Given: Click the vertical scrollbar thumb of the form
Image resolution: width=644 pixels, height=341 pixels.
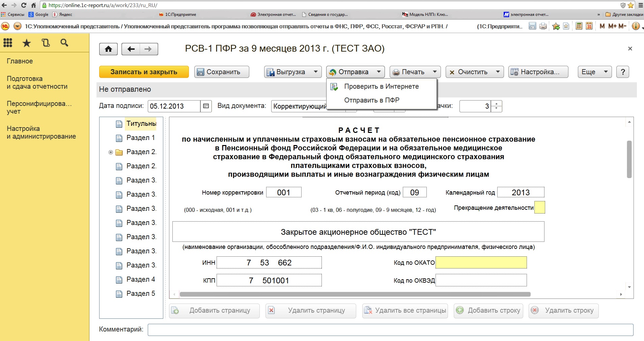Looking at the screenshot, I should pyautogui.click(x=629, y=159).
